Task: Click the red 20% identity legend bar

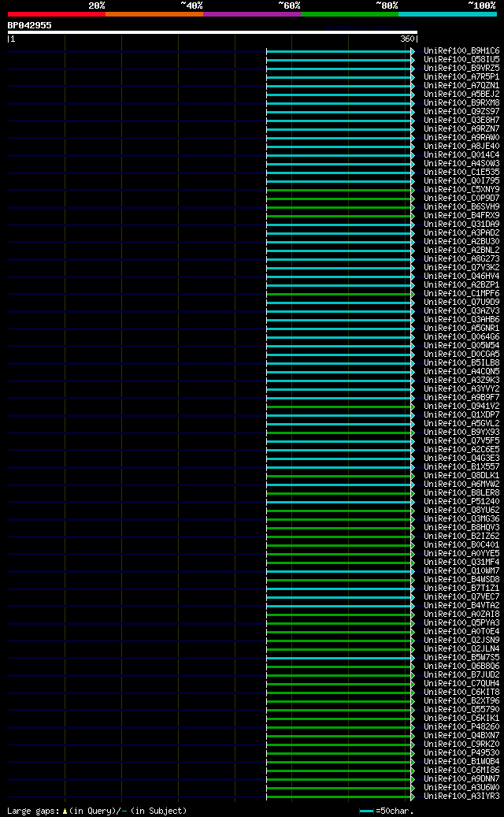Action: pyautogui.click(x=56, y=14)
